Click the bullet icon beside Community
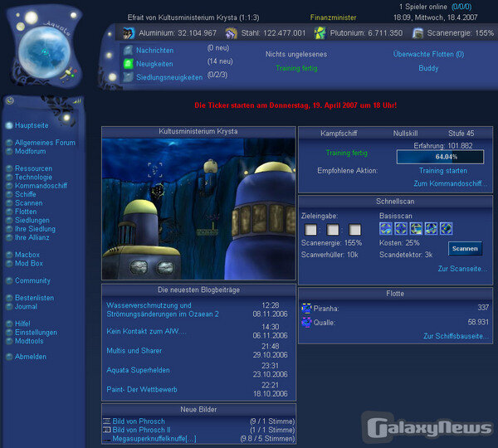The image size is (498, 448). pyautogui.click(x=9, y=280)
